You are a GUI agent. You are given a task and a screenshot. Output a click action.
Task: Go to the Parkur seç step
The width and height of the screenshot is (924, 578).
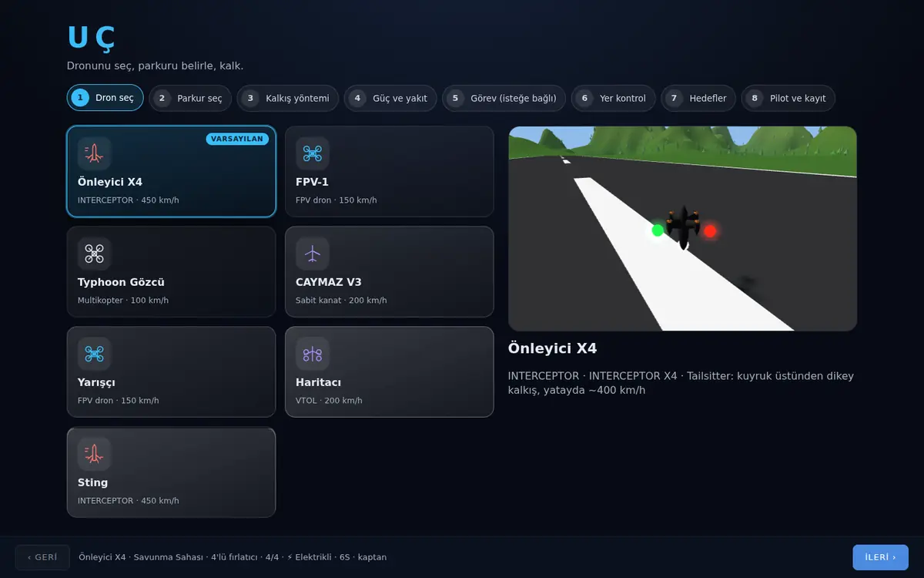pos(190,98)
